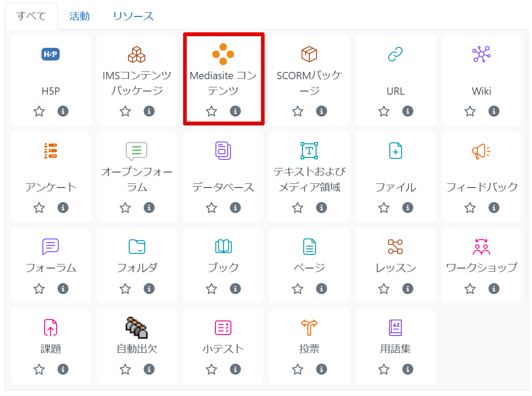
Task: Add a フォルダ resource via its label
Action: pyautogui.click(x=137, y=268)
